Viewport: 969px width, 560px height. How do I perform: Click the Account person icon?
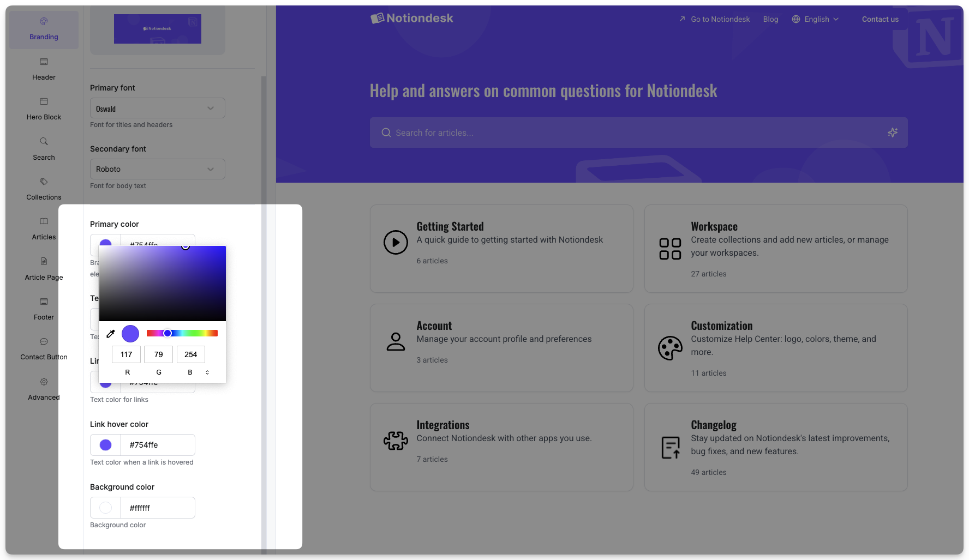click(396, 342)
